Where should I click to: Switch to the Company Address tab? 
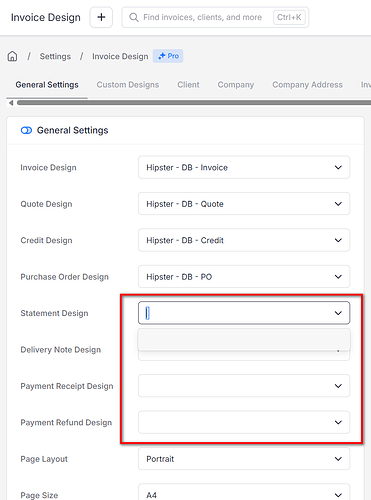[307, 85]
